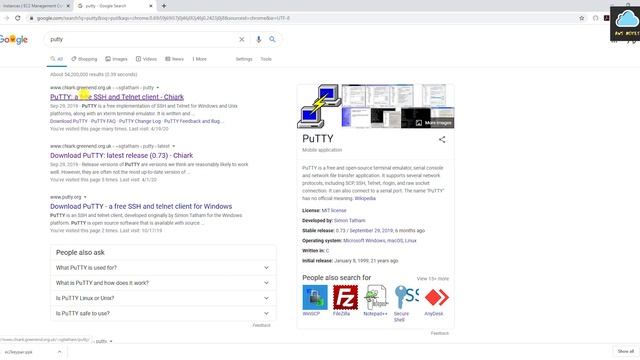
Task: Open a new browser tab
Action: point(164,6)
